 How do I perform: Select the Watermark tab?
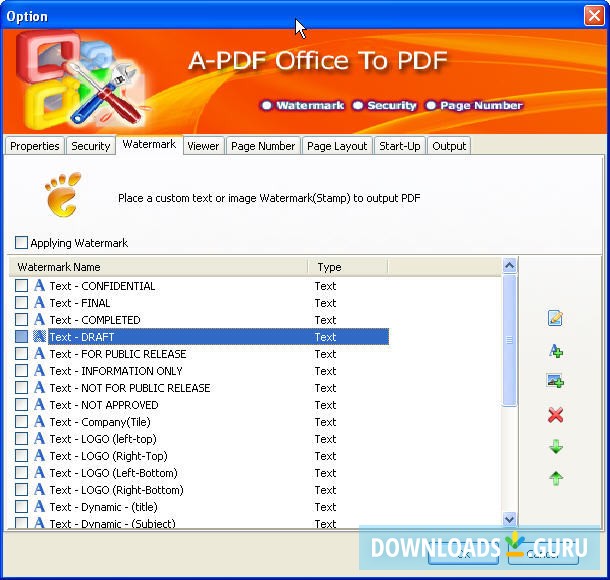click(x=149, y=144)
